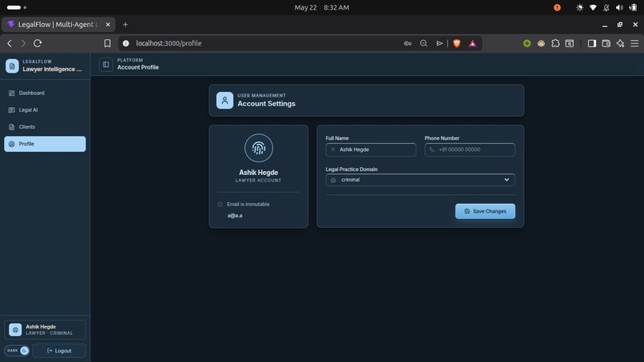Image resolution: width=644 pixels, height=362 pixels.
Task: Focus the Phone Number input field
Action: [x=470, y=149]
